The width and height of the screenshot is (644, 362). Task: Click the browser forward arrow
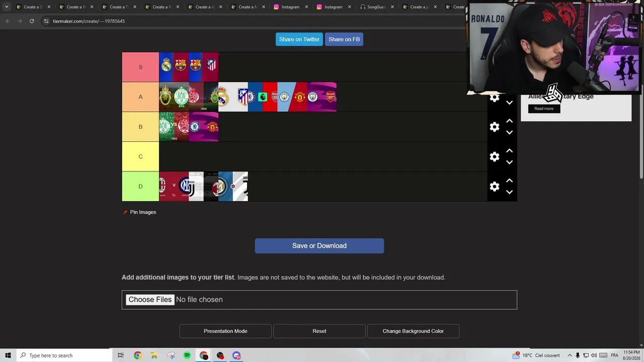tap(20, 21)
